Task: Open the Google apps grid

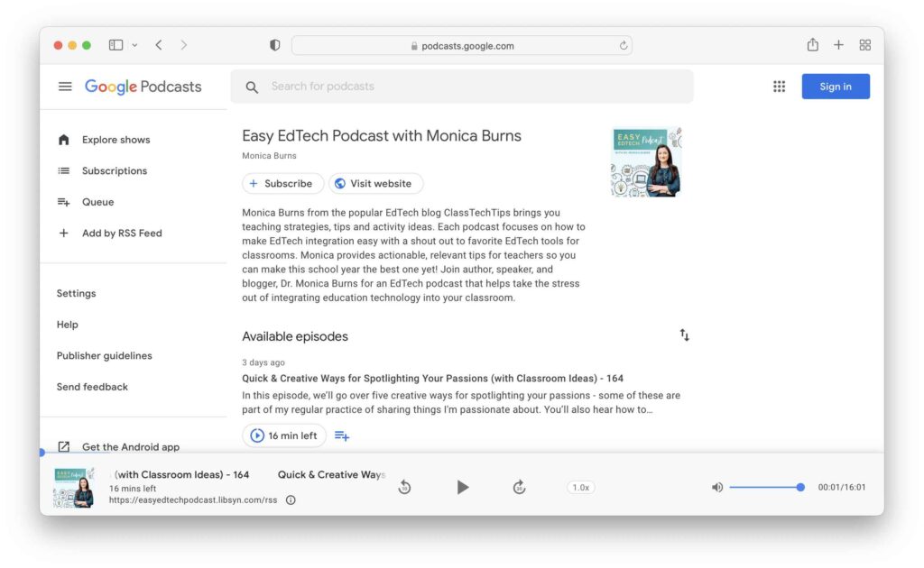Action: pos(779,87)
